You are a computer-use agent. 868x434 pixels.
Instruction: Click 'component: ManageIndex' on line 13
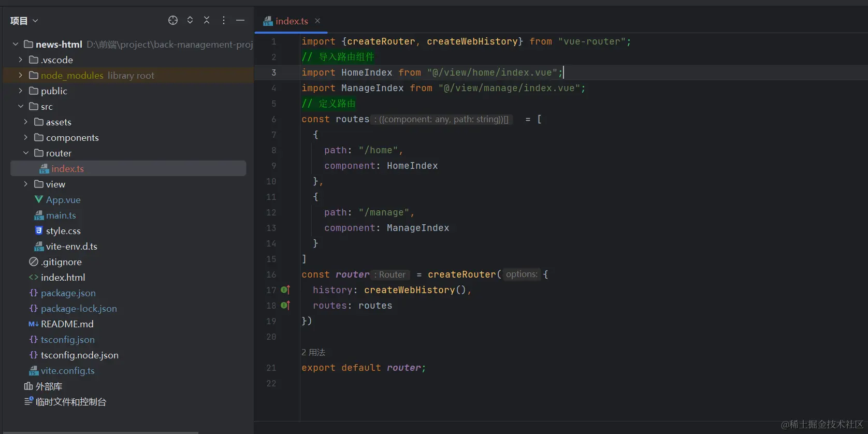click(x=387, y=228)
